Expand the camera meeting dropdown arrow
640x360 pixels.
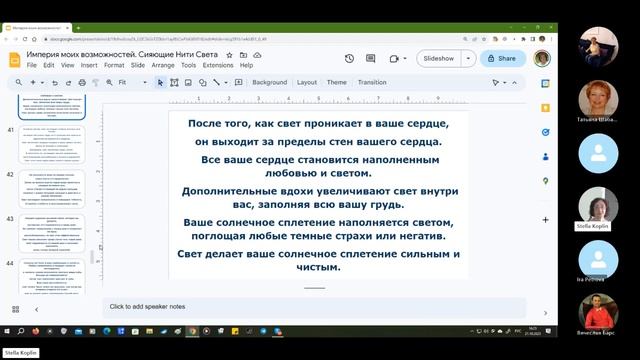point(405,58)
